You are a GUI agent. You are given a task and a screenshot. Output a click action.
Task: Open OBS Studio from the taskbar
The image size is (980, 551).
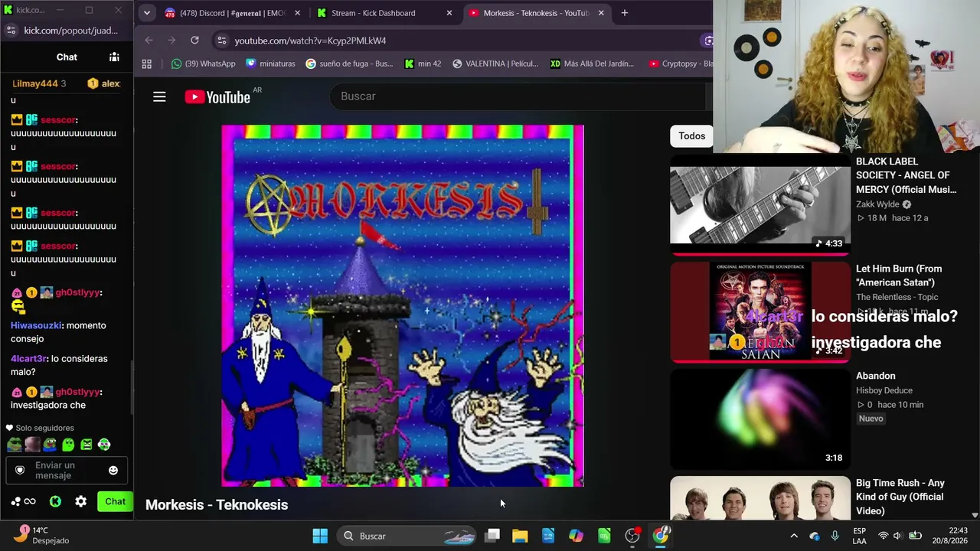632,536
